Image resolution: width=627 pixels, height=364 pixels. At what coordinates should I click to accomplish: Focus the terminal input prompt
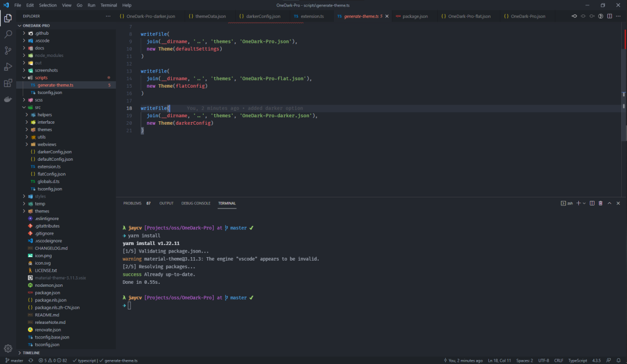click(x=129, y=305)
